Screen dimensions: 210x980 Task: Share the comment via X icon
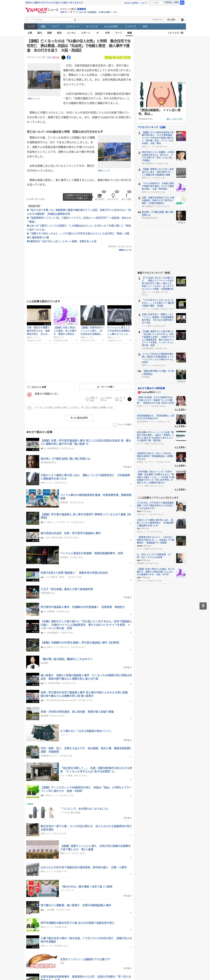pyautogui.click(x=130, y=399)
